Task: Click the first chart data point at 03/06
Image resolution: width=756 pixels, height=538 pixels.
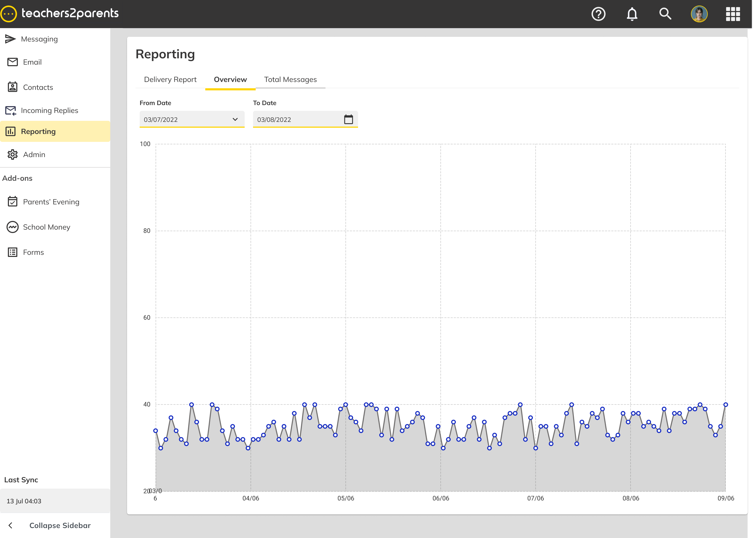Action: pyautogui.click(x=156, y=431)
